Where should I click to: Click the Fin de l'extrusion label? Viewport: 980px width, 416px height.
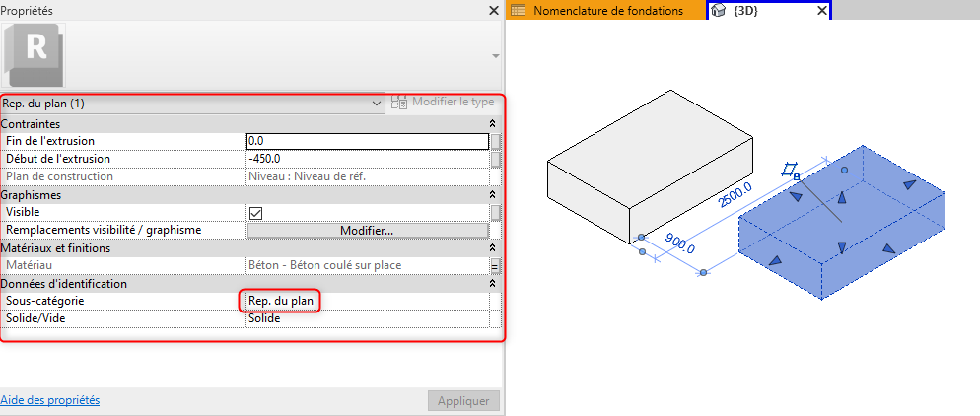50,141
